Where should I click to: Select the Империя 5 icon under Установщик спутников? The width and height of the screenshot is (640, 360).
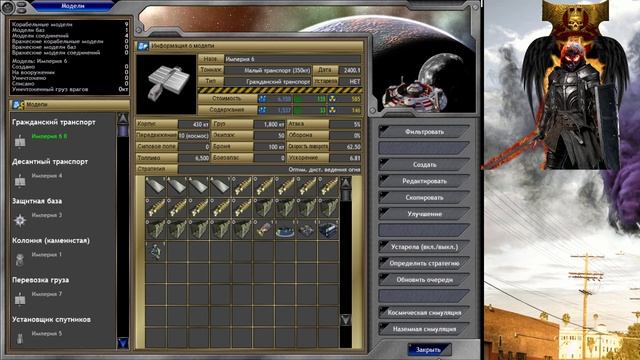tap(20, 338)
